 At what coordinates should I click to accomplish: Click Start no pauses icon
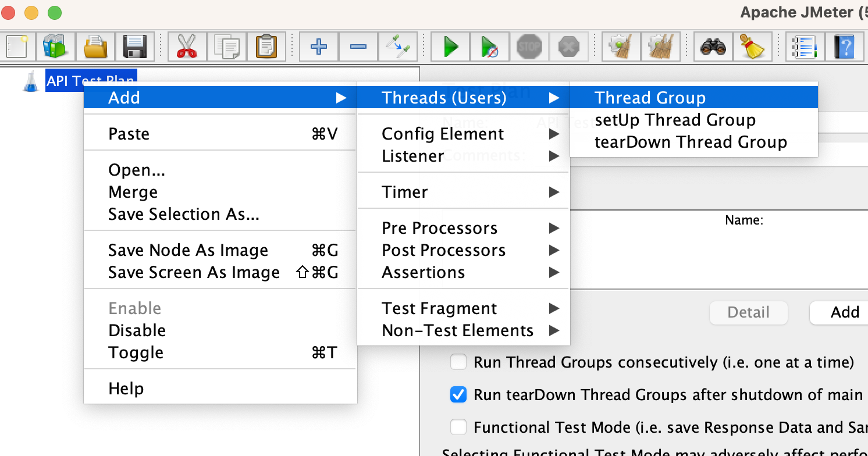tap(490, 45)
